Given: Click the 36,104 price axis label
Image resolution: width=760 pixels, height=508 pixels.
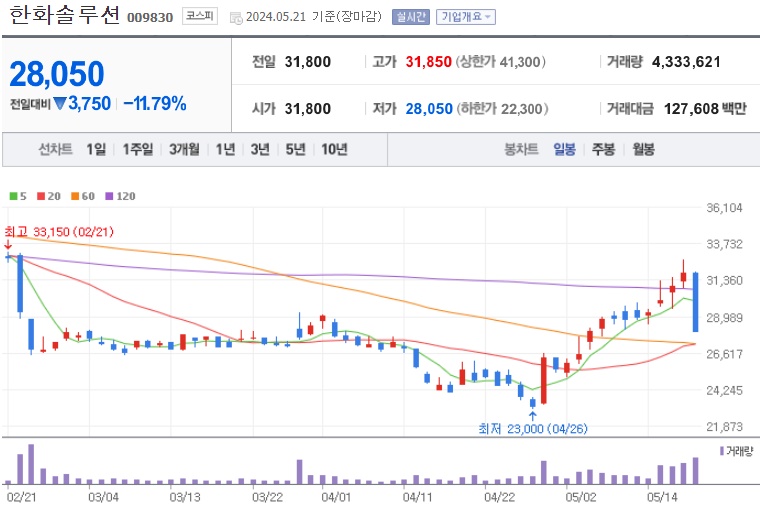Looking at the screenshot, I should coord(724,208).
